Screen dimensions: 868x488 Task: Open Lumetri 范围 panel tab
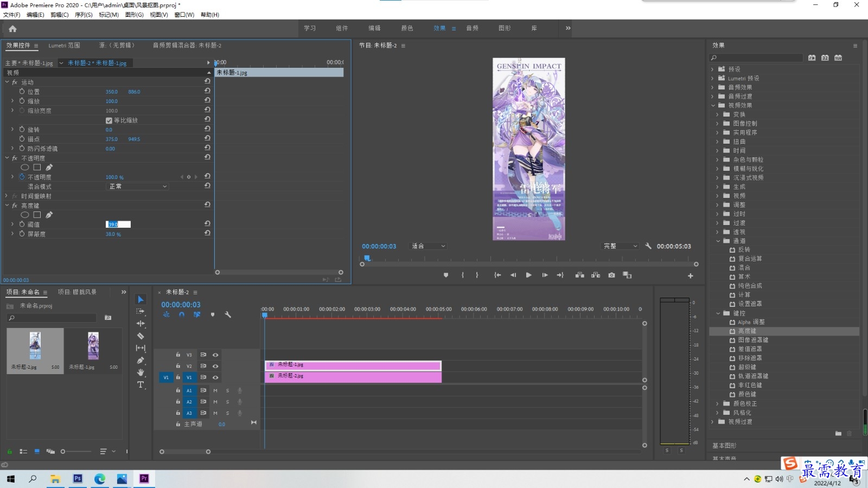click(x=64, y=46)
